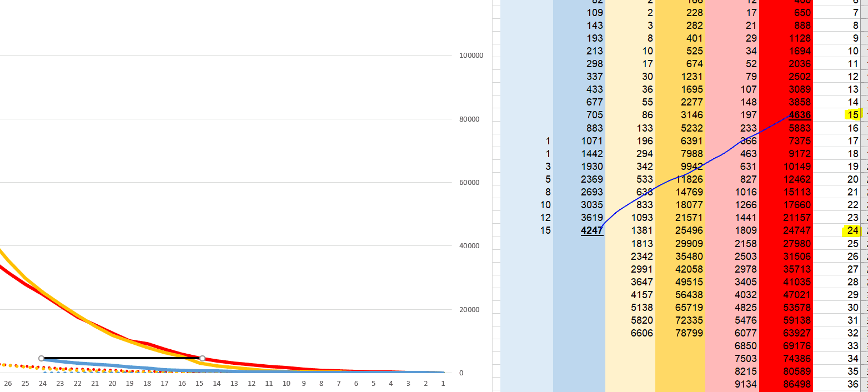Select the black horizontal line in the chart
This screenshot has width=868, height=392.
[x=122, y=358]
